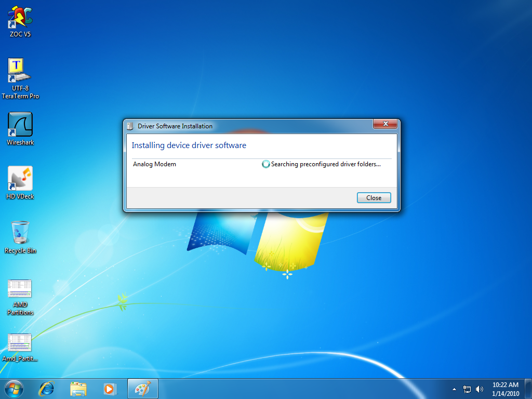The height and width of the screenshot is (399, 532).
Task: Click the Analog Modem device entry
Action: coord(155,164)
